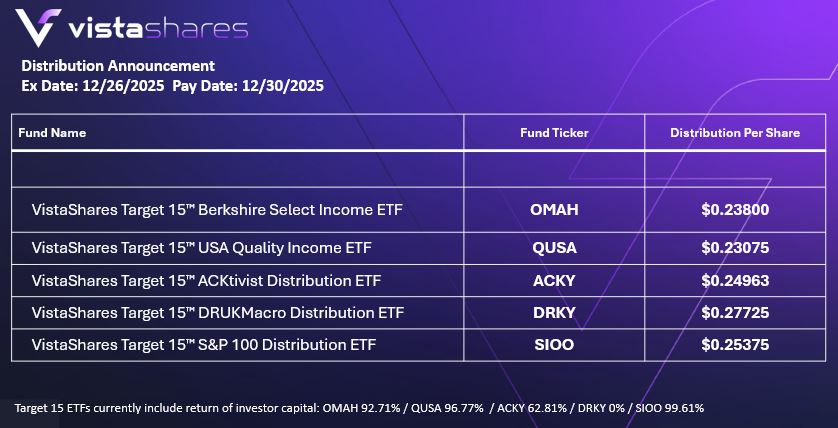Select the $0.23800 distribution value
This screenshot has height=428, width=838.
coord(735,210)
